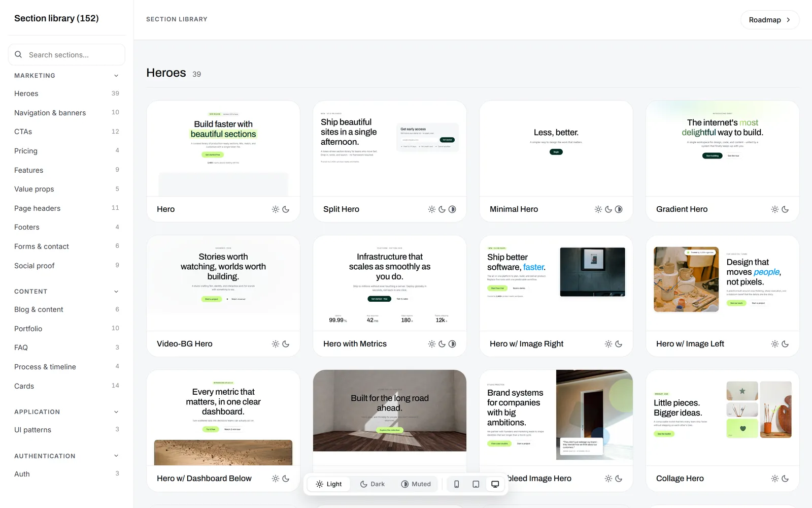
Task: Open the Collage Hero preview thumbnail
Action: point(723,418)
